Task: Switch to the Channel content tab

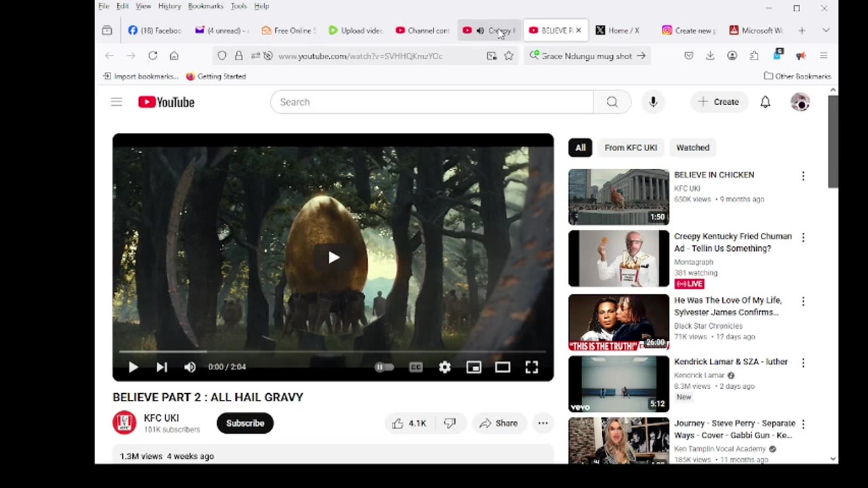Action: coord(422,30)
